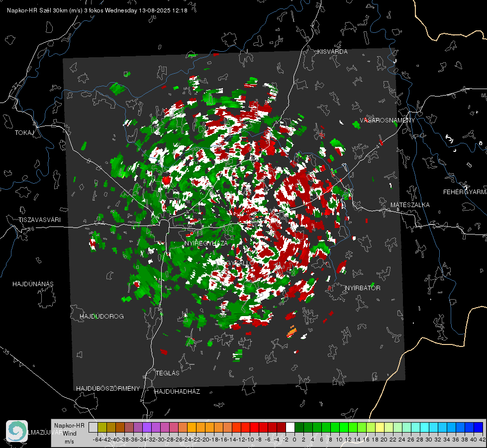Click the swirl weather logo icon
The image size is (487, 448).
tap(17, 431)
